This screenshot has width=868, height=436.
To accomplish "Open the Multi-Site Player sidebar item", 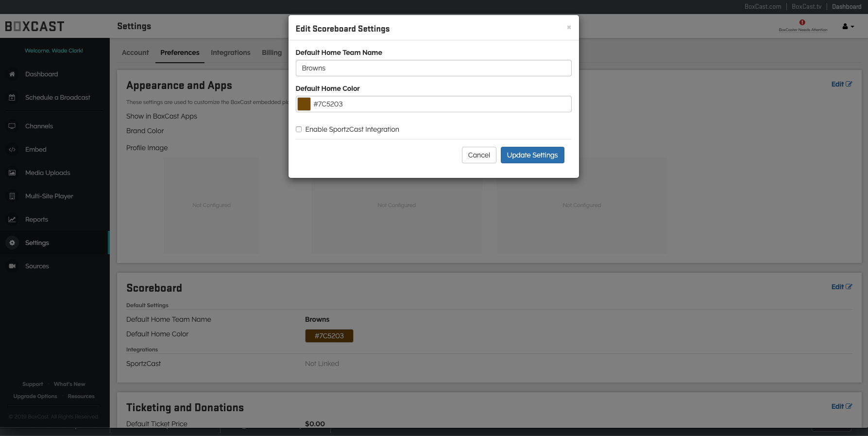I will [x=49, y=196].
